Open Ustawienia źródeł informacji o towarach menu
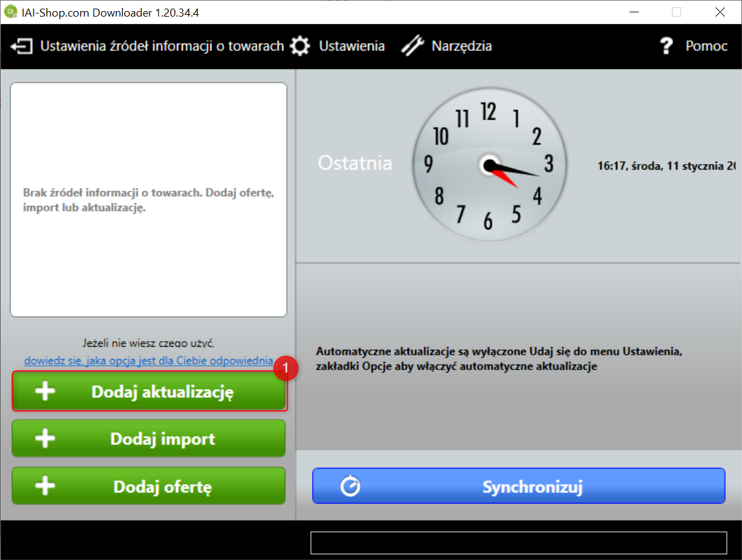Viewport: 742px width, 560px height. pos(162,46)
